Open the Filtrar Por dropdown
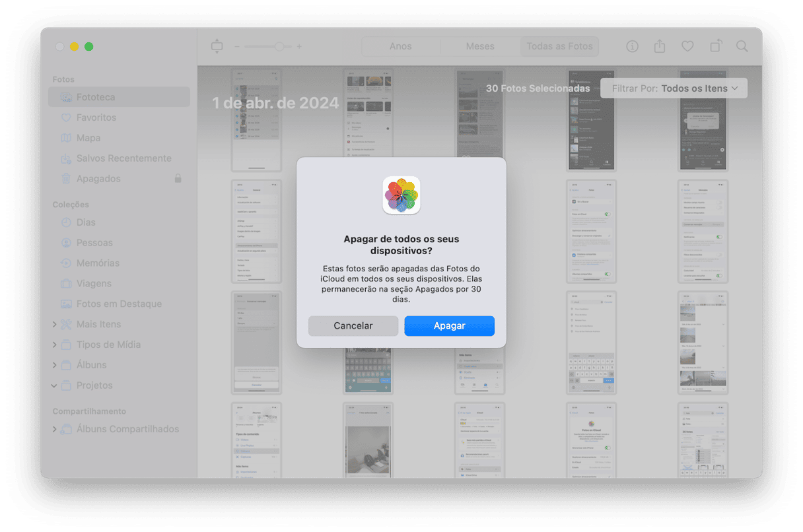The width and height of the screenshot is (803, 532). coord(674,88)
